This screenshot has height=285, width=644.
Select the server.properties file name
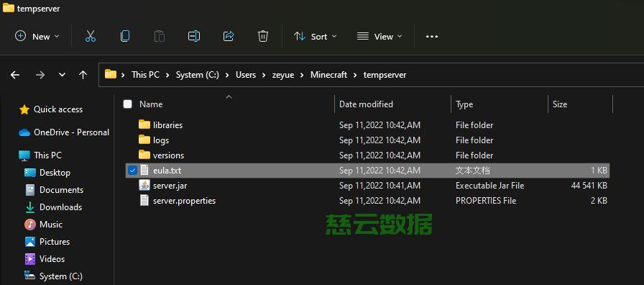pyautogui.click(x=185, y=201)
